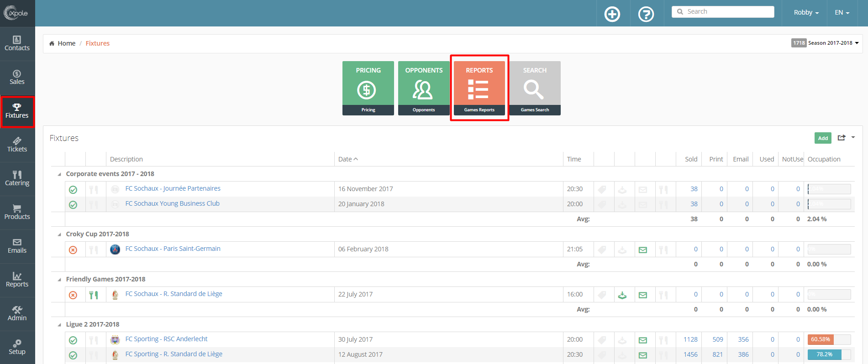The image size is (868, 364).
Task: Click the 78.2% occupation bar
Action: click(x=829, y=354)
